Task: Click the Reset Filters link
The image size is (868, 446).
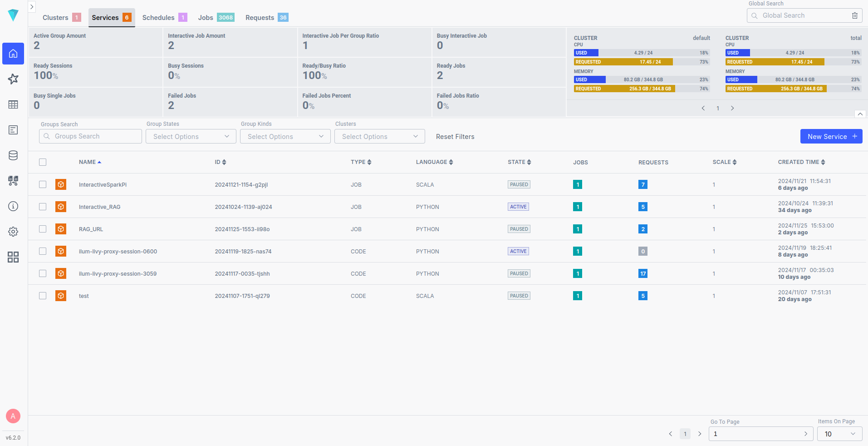Action: click(455, 136)
